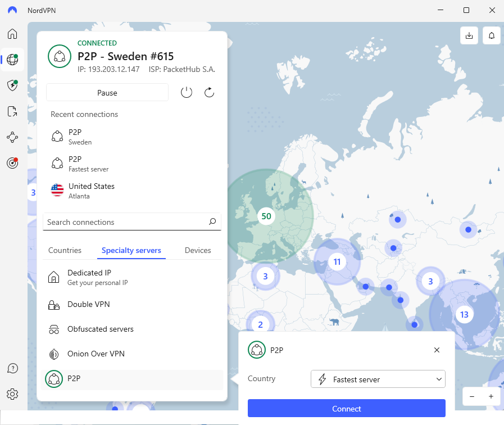Select Obfuscated servers entry
Image resolution: width=504 pixels, height=425 pixels.
click(x=132, y=329)
